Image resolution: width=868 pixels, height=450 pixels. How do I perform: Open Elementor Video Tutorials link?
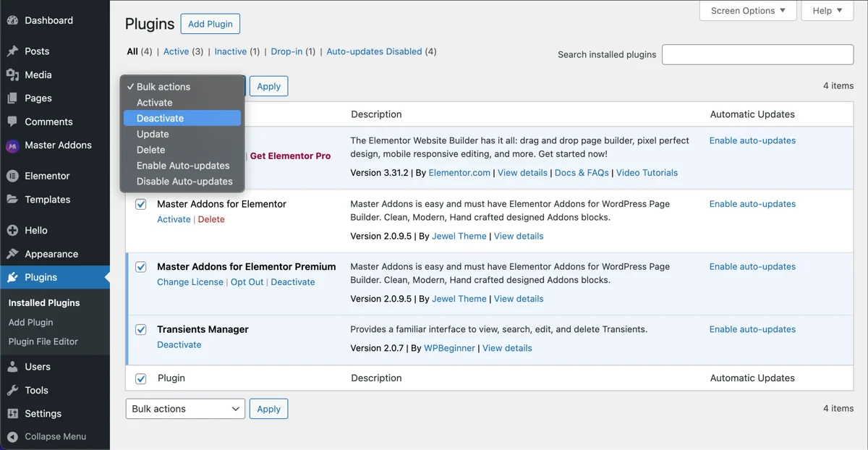click(x=647, y=173)
